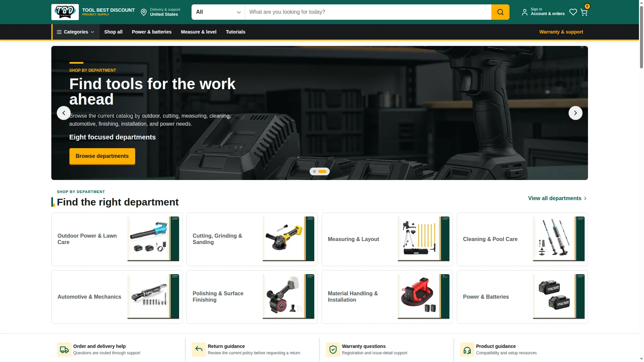Select the first carousel indicator dot

pos(314,171)
